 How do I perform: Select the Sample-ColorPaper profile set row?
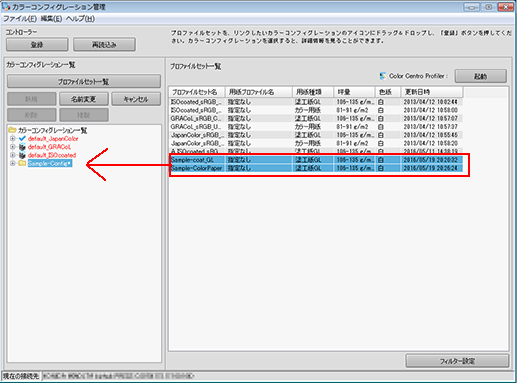(316, 168)
